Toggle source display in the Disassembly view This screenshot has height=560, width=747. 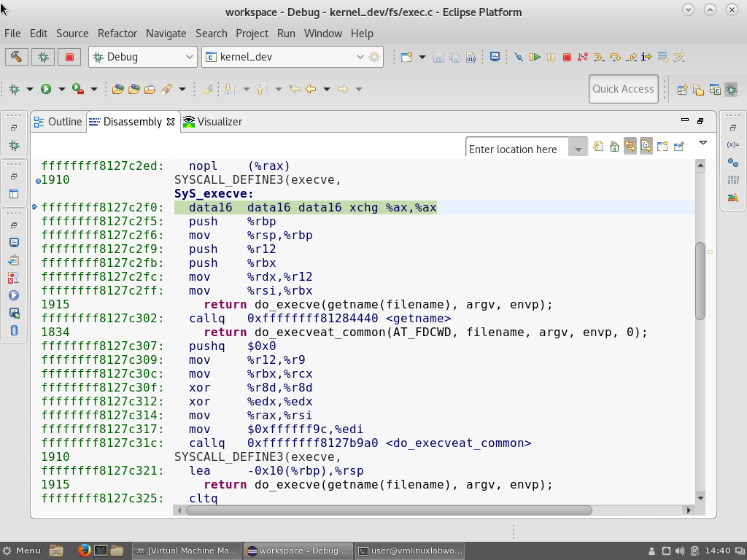pyautogui.click(x=646, y=145)
